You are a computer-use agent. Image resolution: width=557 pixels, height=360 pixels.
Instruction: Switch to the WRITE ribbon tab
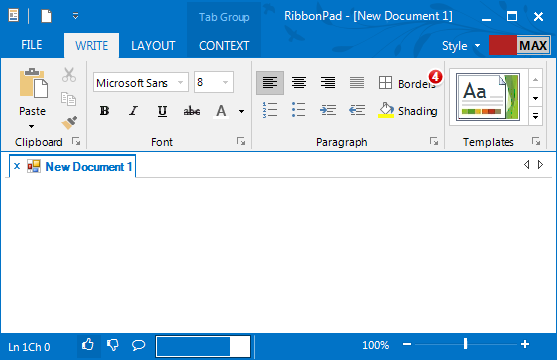[92, 45]
